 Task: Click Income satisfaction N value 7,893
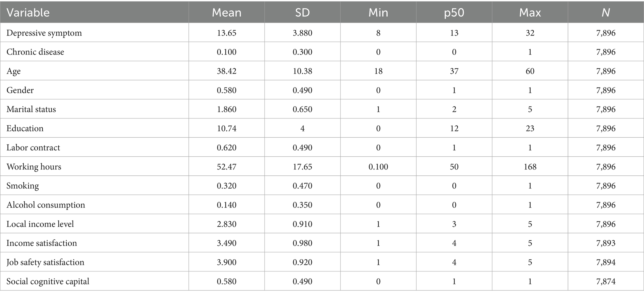tap(606, 243)
